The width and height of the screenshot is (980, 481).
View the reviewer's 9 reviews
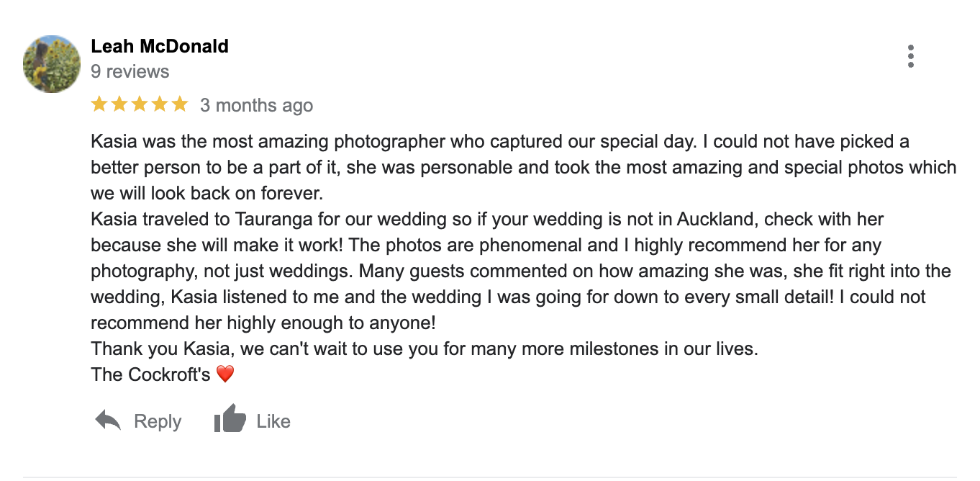(x=130, y=72)
